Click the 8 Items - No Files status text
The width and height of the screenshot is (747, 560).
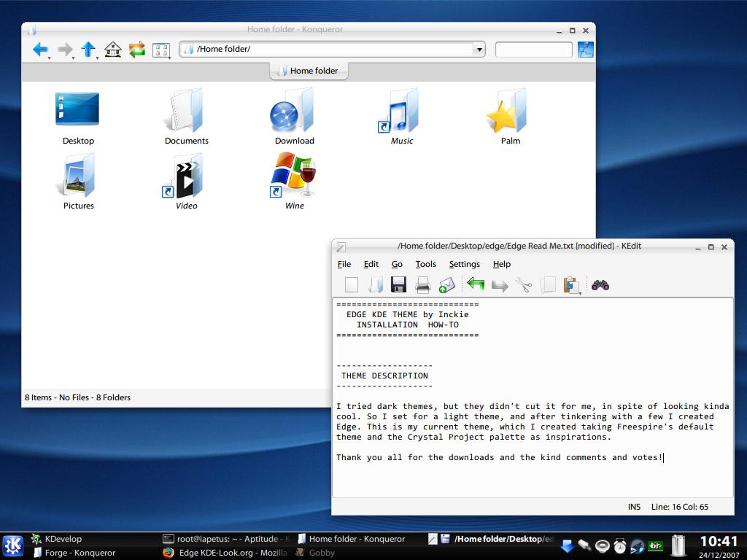pyautogui.click(x=77, y=397)
